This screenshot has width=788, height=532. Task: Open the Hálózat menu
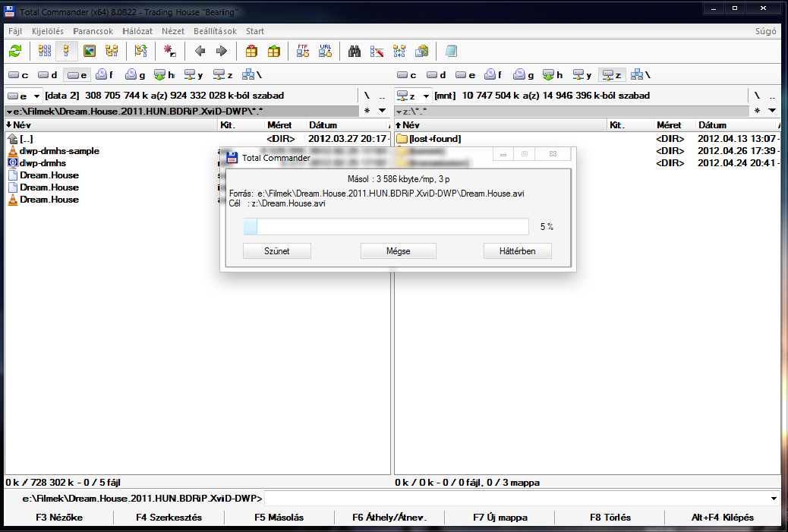point(137,31)
